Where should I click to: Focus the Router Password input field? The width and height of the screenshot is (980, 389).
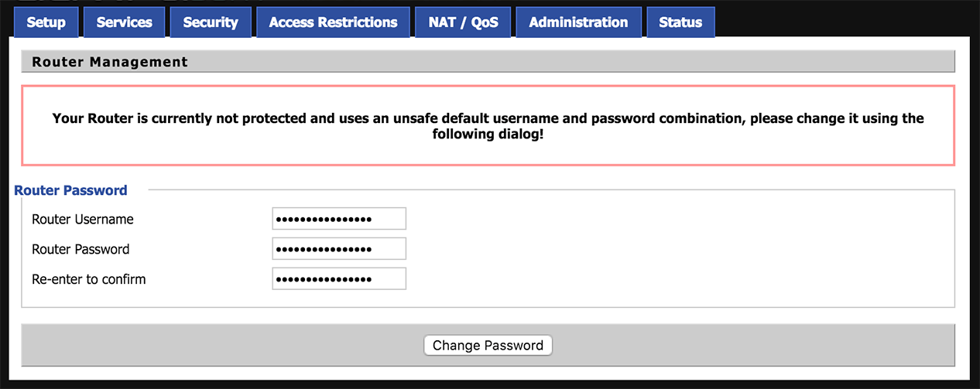pos(339,249)
